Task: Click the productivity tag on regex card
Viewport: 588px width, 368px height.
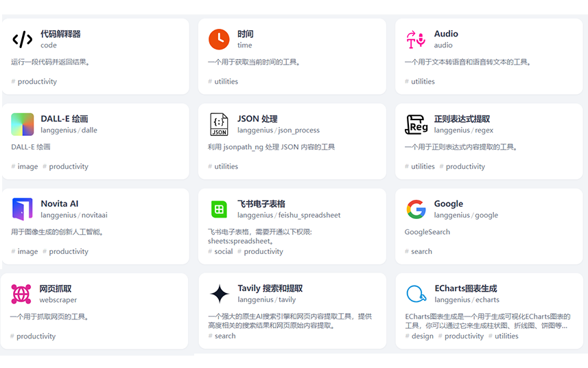Action: [x=462, y=167]
